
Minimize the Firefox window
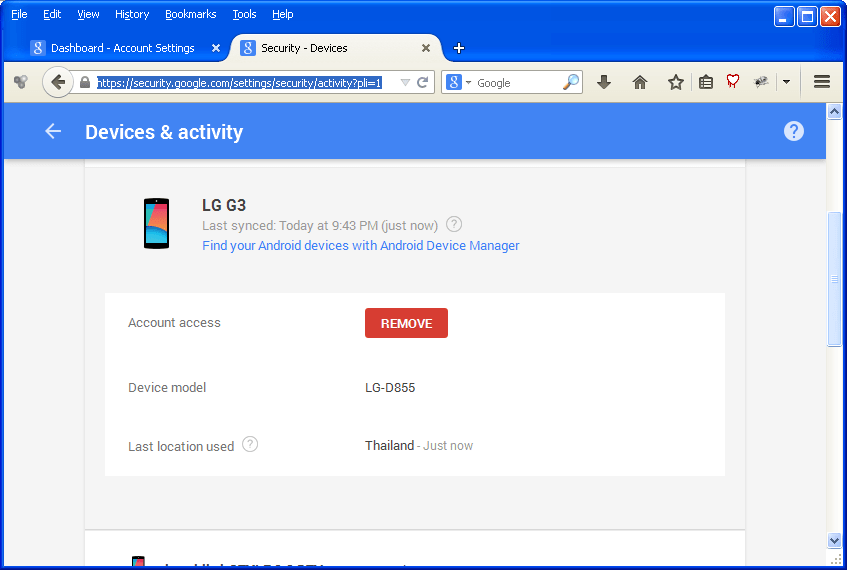783,17
